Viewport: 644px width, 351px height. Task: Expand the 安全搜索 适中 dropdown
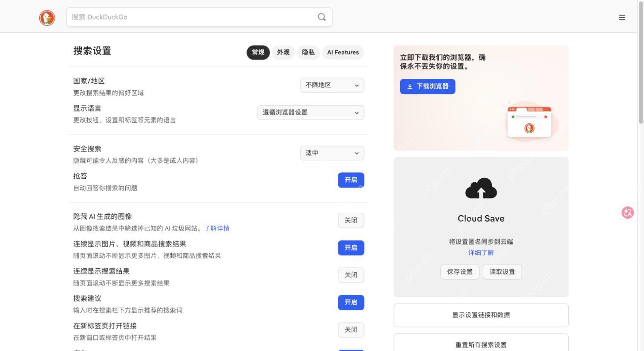click(x=332, y=153)
